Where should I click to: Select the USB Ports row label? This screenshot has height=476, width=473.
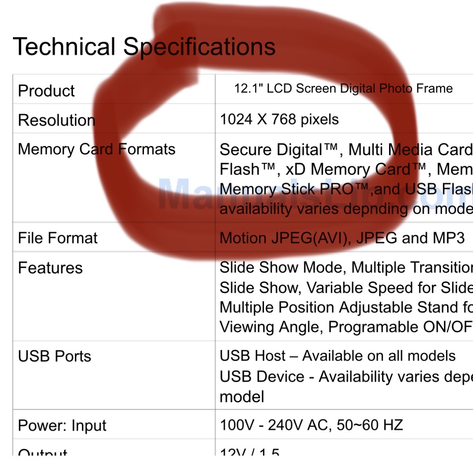point(55,356)
